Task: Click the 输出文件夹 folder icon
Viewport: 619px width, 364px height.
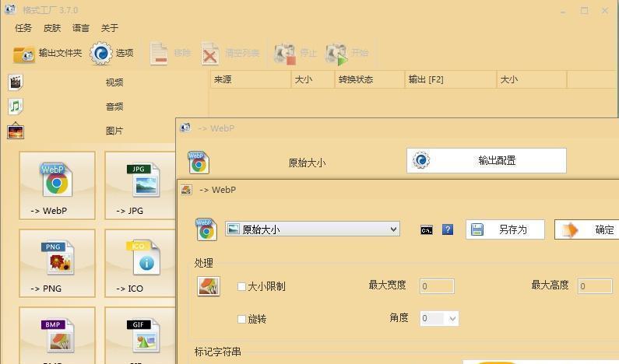Action: [x=23, y=54]
